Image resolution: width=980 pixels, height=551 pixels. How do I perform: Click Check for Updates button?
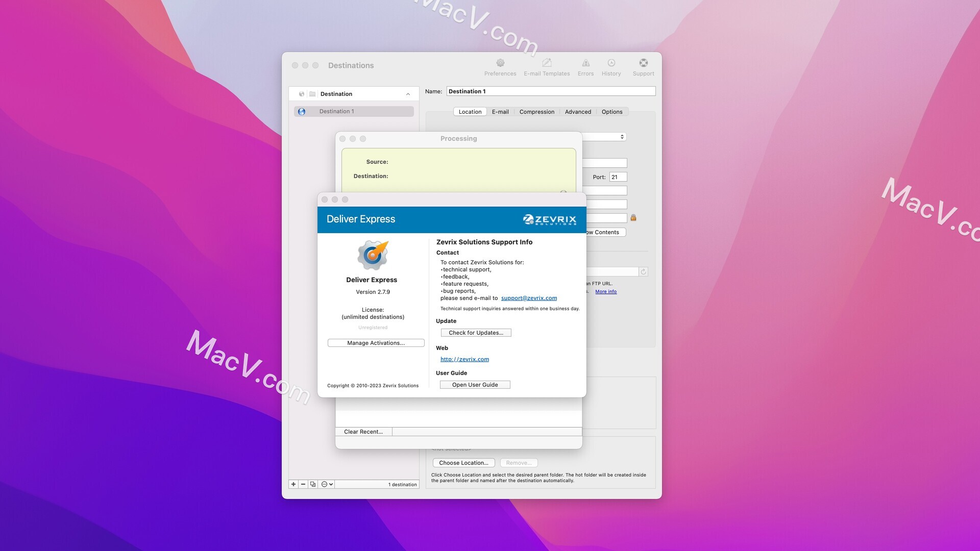(476, 333)
